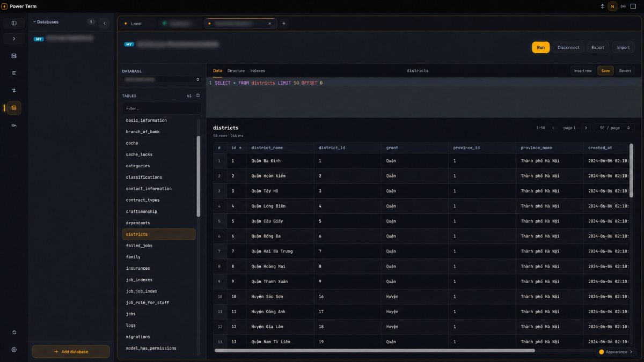This screenshot has width=644, height=362.
Task: Run the SQL query
Action: (x=540, y=47)
